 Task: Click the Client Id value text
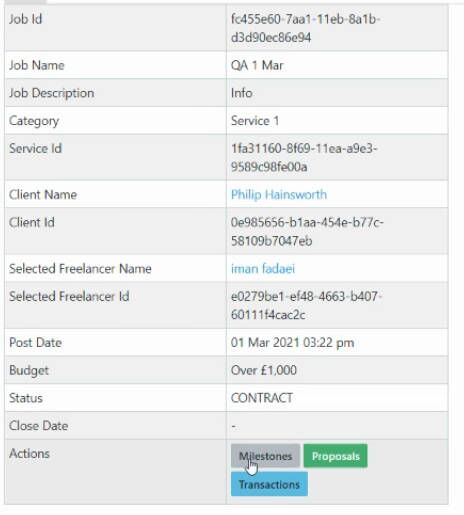coord(307,231)
